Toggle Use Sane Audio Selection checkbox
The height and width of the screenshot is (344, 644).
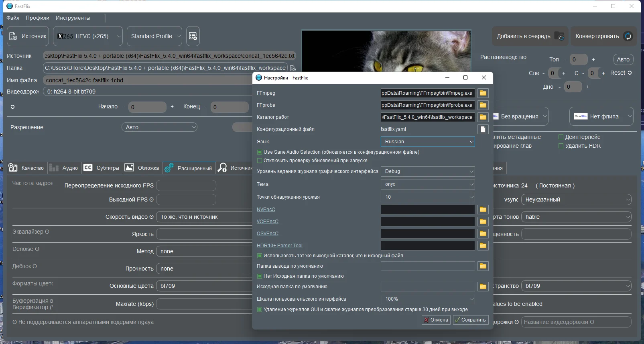tap(260, 152)
